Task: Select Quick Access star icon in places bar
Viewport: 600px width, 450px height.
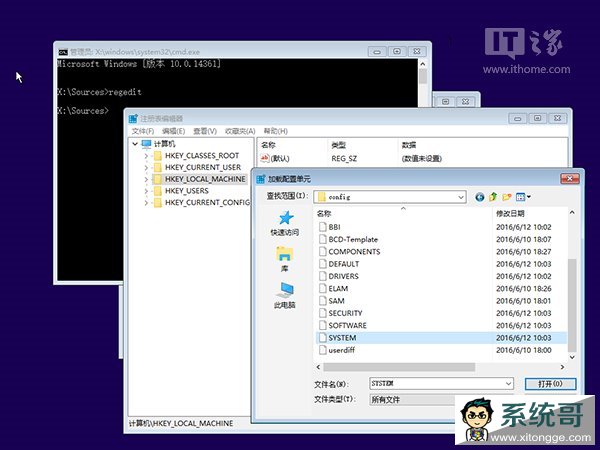Action: point(285,218)
